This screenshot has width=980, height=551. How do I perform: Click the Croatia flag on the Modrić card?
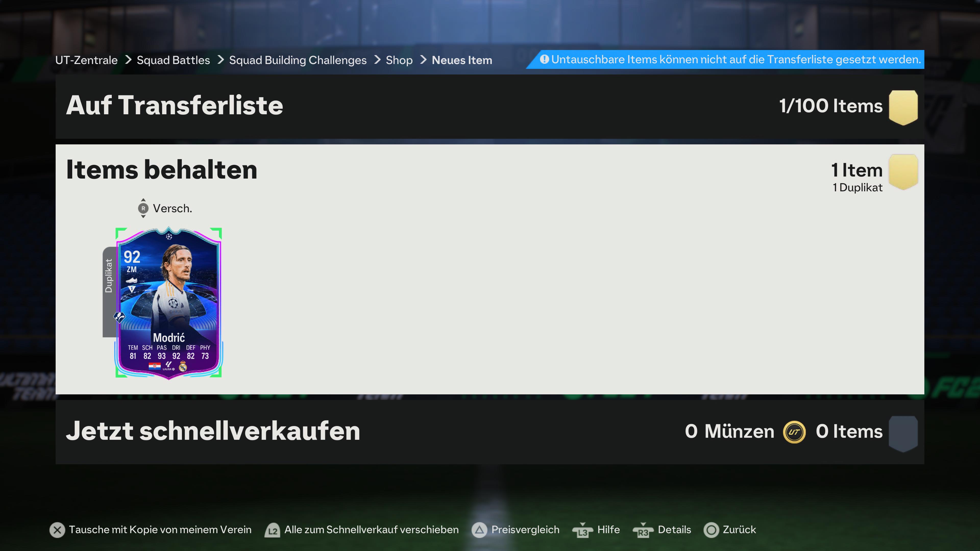point(154,366)
